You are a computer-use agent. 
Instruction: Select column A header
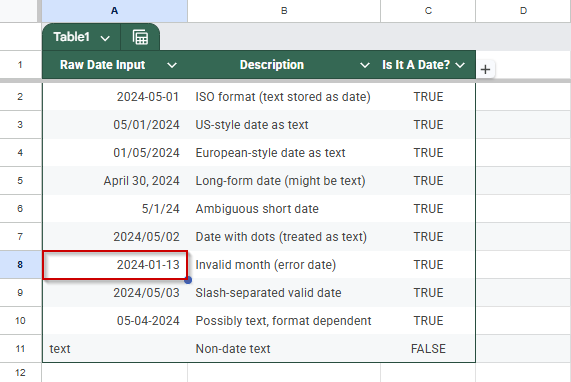click(x=114, y=11)
